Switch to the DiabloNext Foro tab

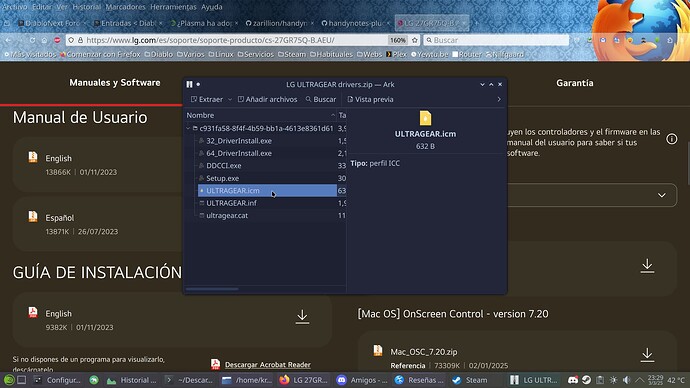[52, 23]
